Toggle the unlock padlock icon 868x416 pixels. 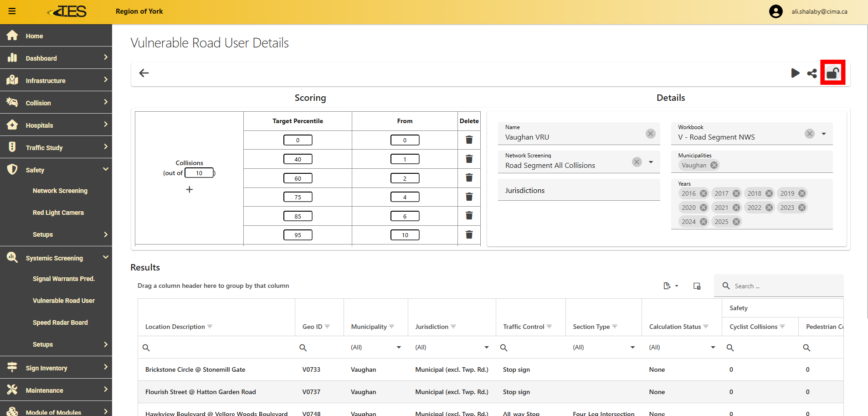click(x=832, y=73)
